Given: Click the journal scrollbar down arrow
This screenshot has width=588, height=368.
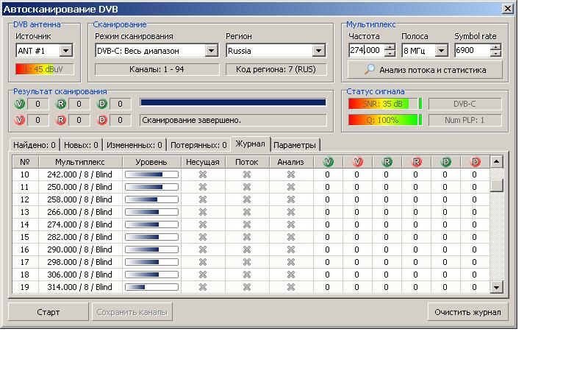Looking at the screenshot, I should [496, 287].
